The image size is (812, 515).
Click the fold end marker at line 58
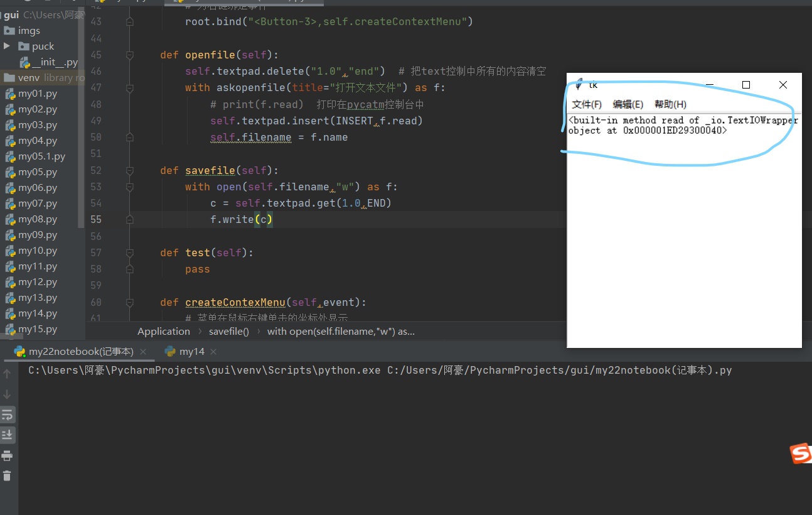130,269
